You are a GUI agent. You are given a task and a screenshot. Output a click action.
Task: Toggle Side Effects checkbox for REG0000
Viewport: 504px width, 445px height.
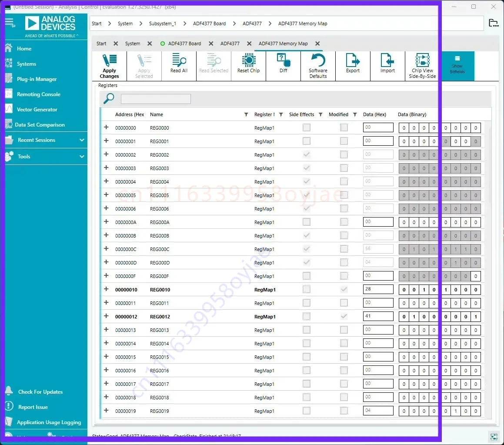click(x=307, y=127)
